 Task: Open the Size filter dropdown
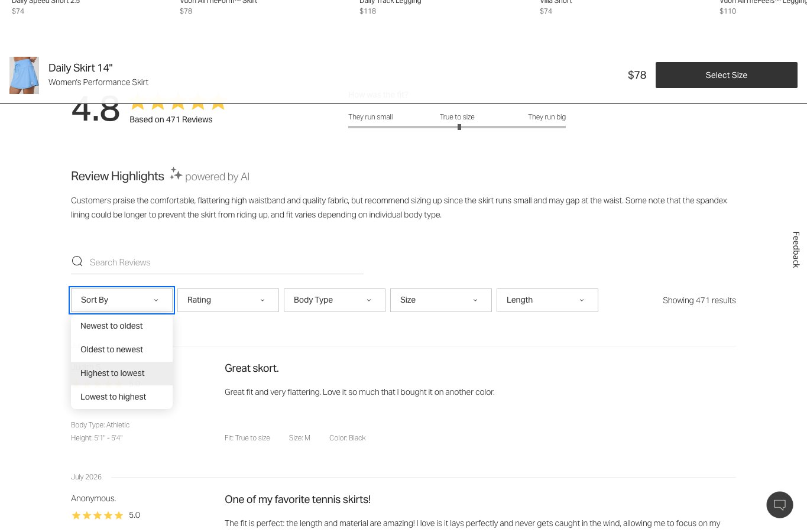tap(441, 300)
